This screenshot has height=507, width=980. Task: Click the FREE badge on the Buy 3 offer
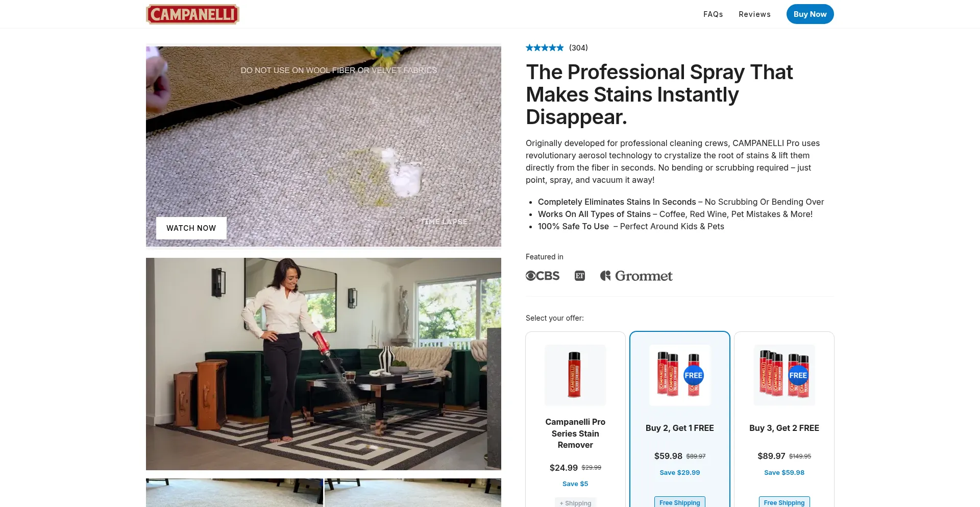(x=798, y=375)
